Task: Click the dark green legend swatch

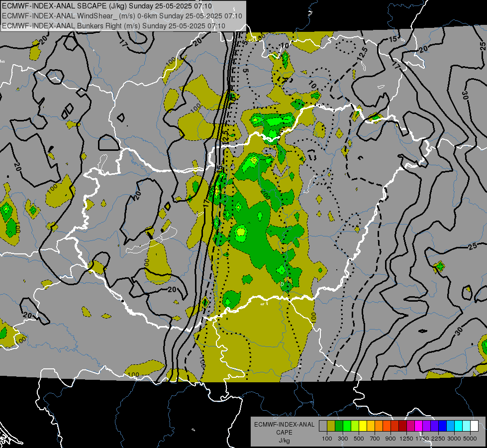Action: [339, 426]
